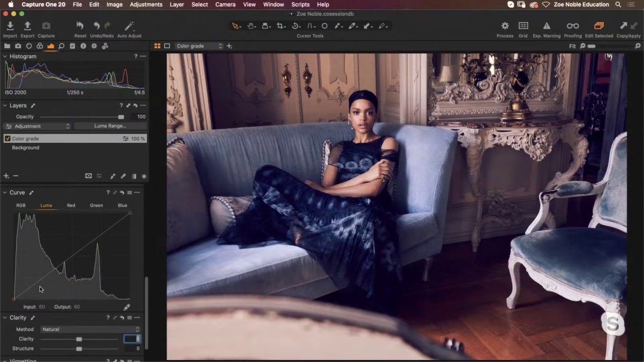Open the Adjustments menu
Image resolution: width=644 pixels, height=362 pixels.
pyautogui.click(x=146, y=5)
